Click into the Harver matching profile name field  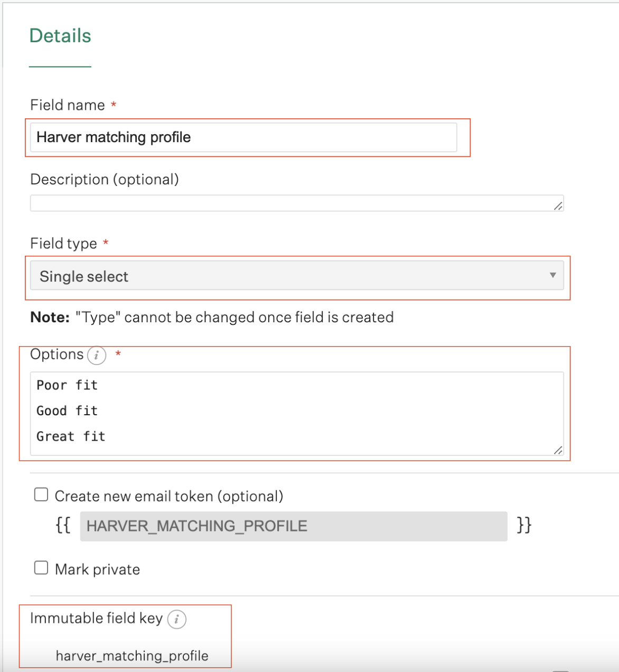[243, 137]
